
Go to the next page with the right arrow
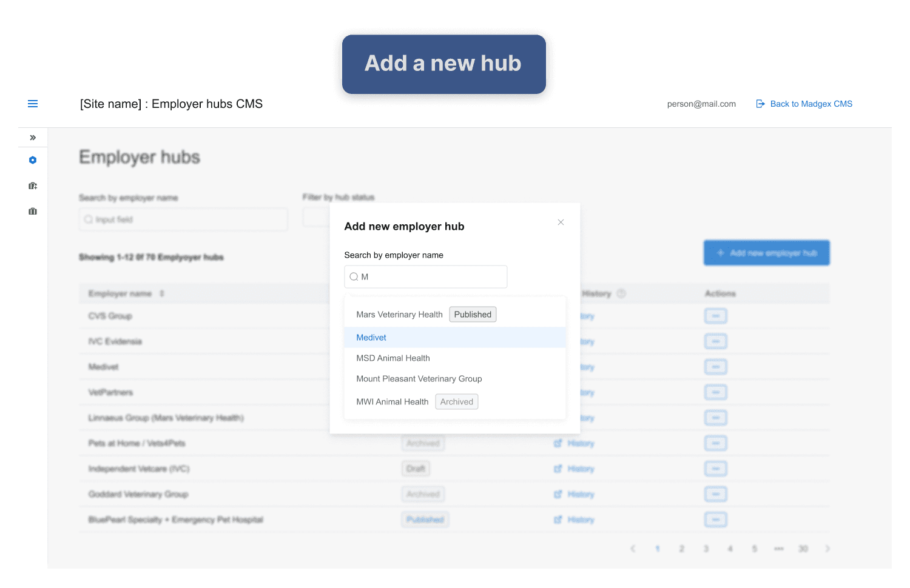[x=827, y=549]
